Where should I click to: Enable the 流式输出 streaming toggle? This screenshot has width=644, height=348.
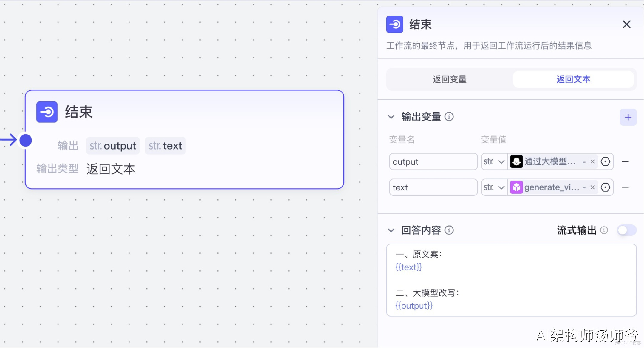tap(626, 230)
